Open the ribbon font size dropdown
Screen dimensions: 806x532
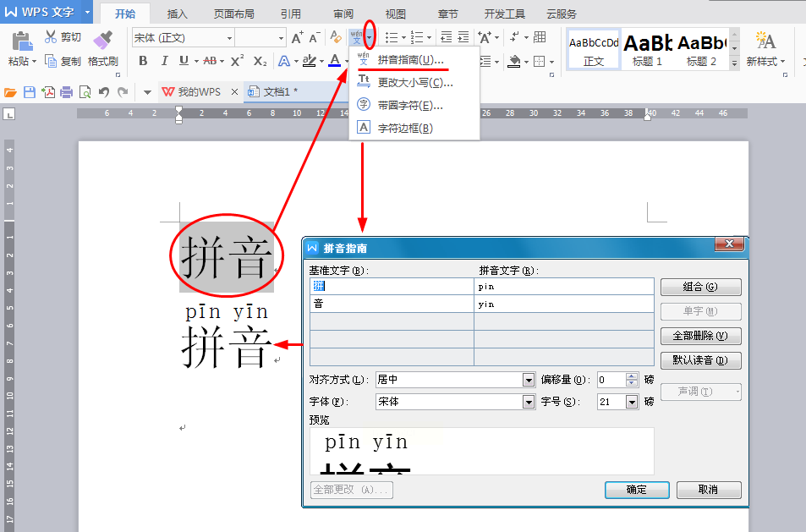coord(281,38)
